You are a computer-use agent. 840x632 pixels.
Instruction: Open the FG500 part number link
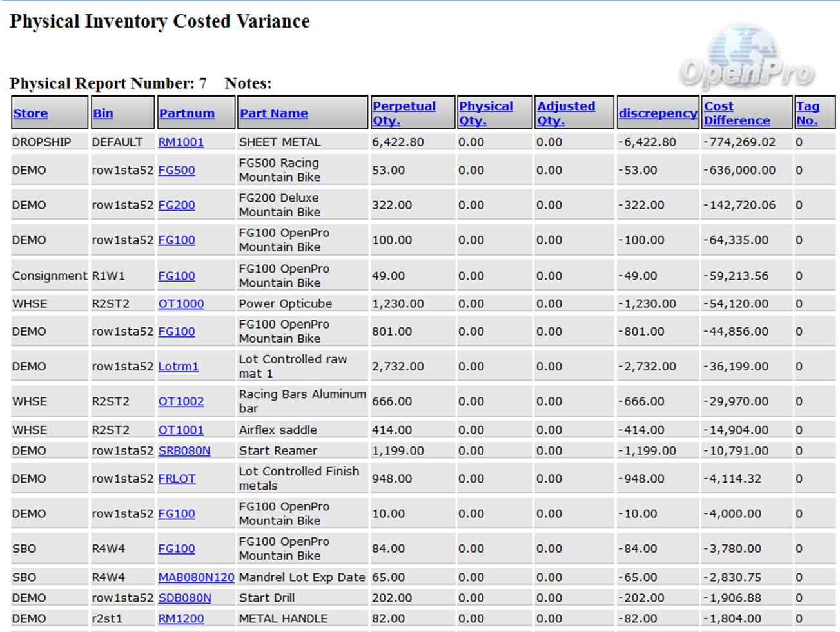pyautogui.click(x=177, y=171)
